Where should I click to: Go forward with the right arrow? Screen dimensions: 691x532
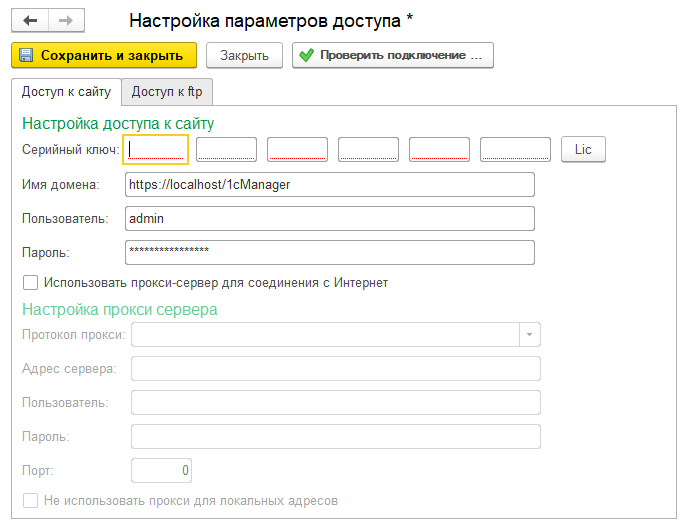coord(66,20)
